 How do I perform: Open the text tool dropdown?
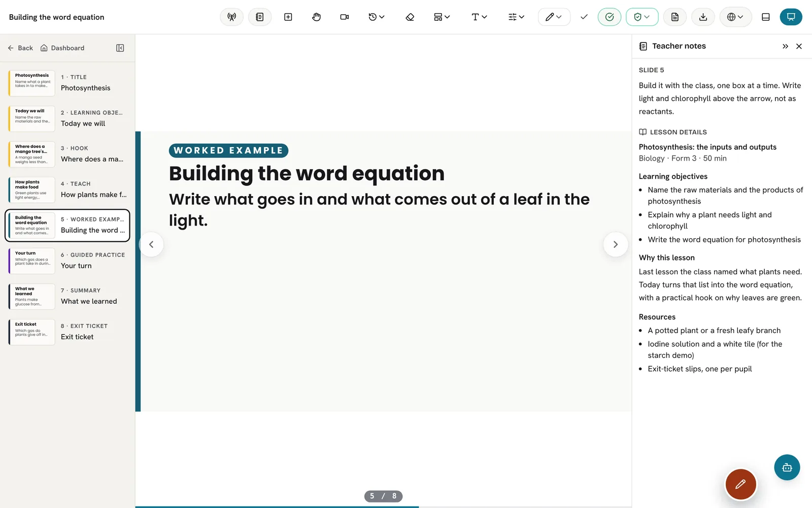tap(479, 17)
